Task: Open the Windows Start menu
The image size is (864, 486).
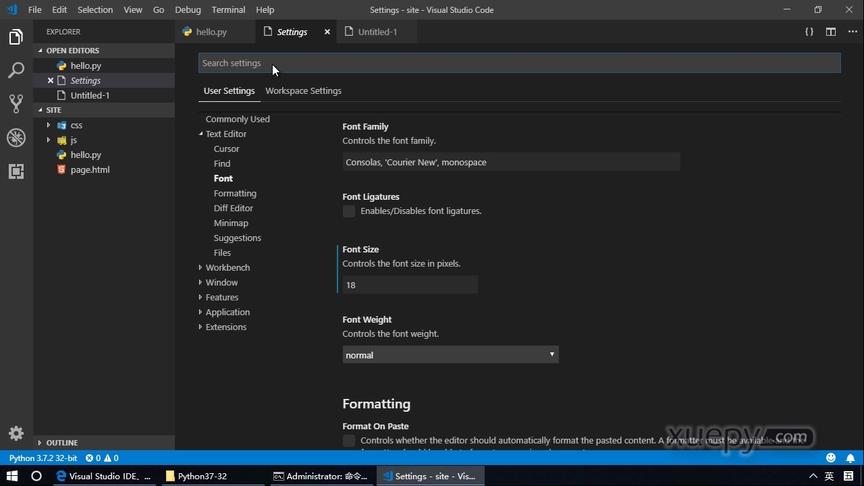Action: coord(12,476)
